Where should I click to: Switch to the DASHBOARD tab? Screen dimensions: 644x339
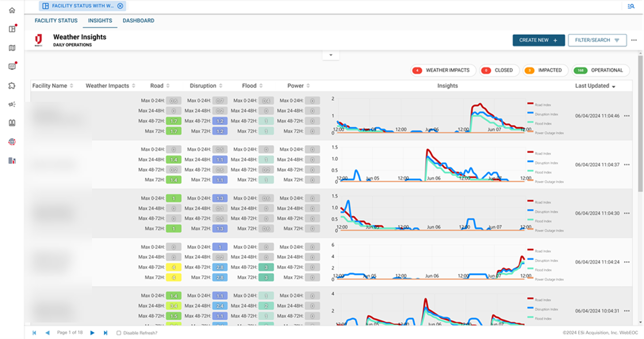pos(138,21)
